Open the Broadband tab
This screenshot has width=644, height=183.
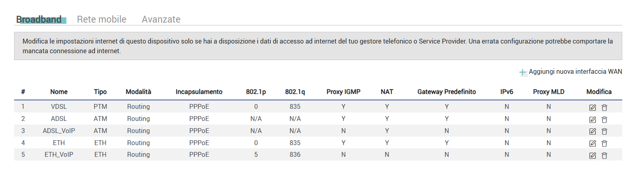[39, 19]
